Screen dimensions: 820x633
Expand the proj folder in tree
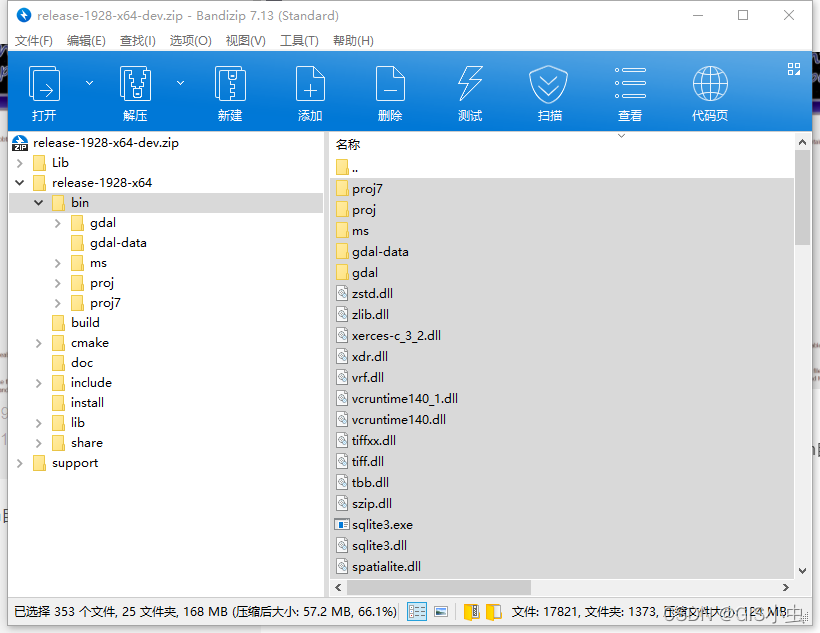(x=58, y=283)
